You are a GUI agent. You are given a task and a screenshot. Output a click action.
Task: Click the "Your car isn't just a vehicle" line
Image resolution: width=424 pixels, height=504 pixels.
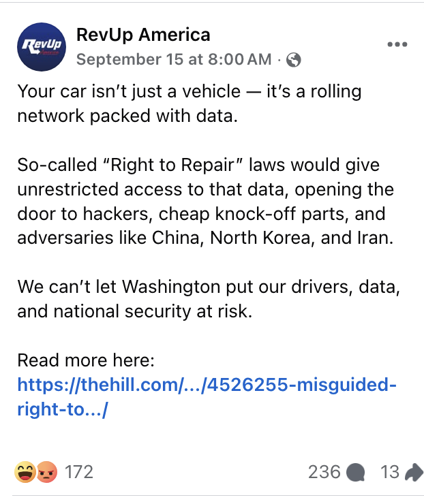coord(190,91)
